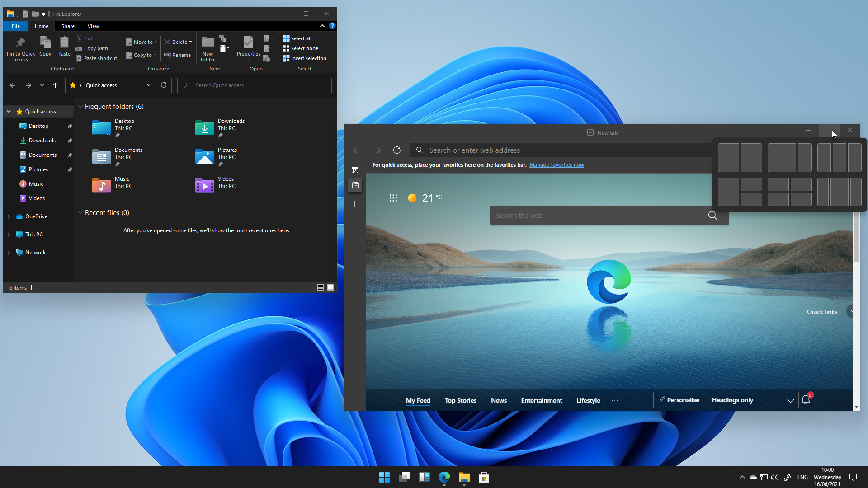Select Pin to Quick access in the ribbon
This screenshot has width=868, height=488.
20,47
